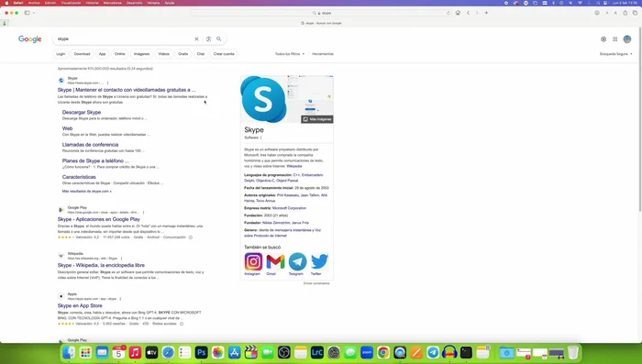Open Características sitelink
Screen dimensions: 642x364
pyautogui.click(x=79, y=177)
